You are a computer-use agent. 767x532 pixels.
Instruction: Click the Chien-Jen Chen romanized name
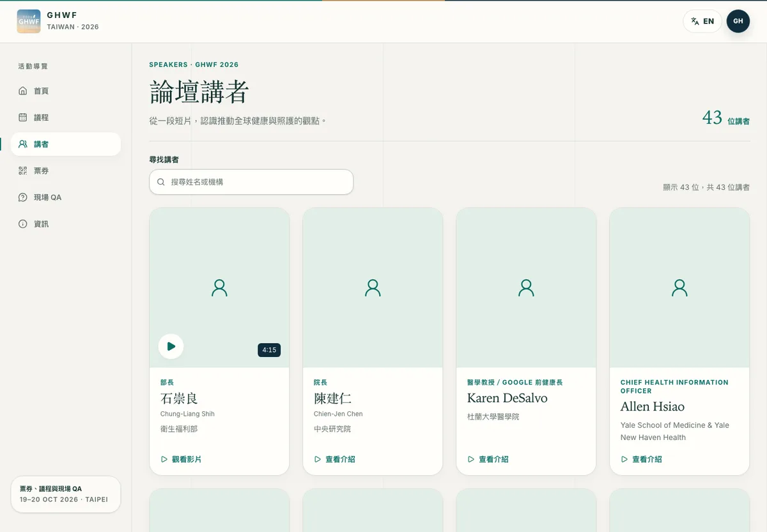(338, 414)
